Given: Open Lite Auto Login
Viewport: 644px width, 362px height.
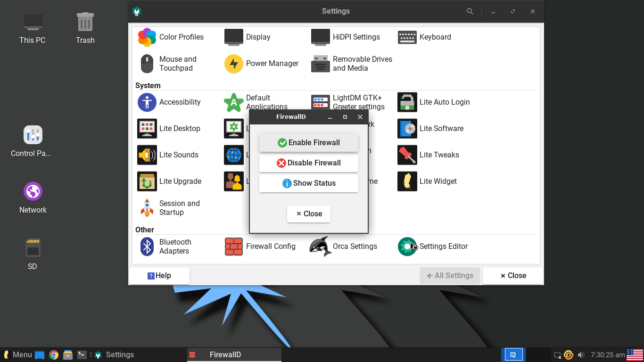Looking at the screenshot, I should (434, 102).
